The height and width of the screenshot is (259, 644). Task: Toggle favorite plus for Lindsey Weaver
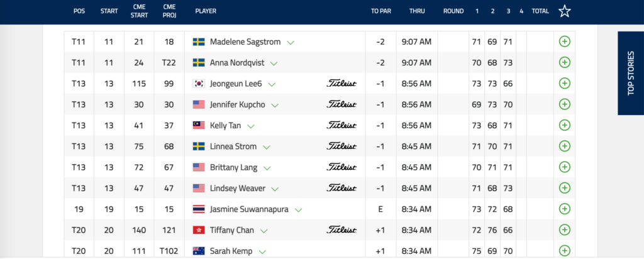tap(564, 188)
